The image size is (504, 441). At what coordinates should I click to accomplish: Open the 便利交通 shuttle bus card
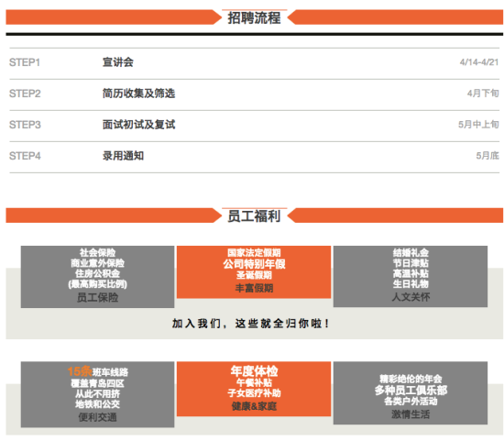(x=97, y=394)
